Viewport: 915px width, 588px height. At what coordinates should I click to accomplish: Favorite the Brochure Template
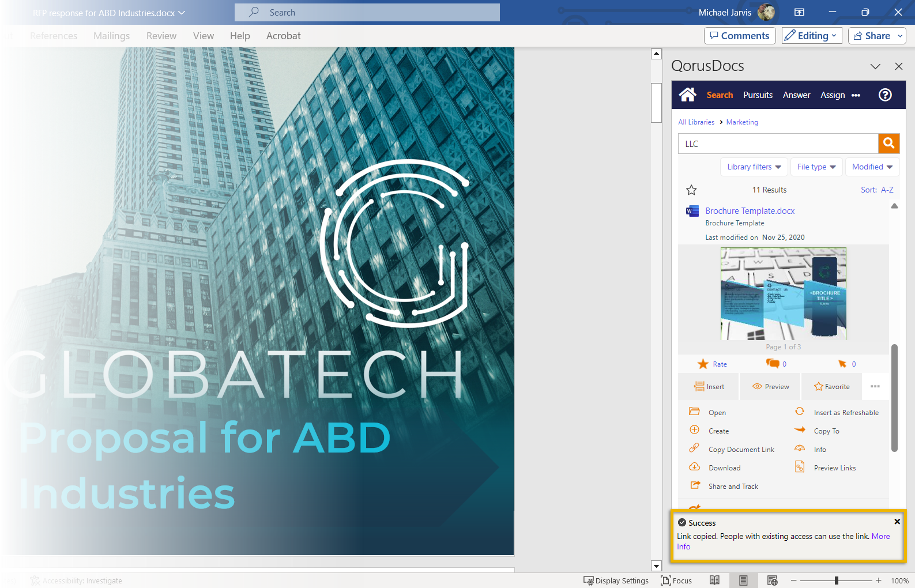[x=831, y=387]
